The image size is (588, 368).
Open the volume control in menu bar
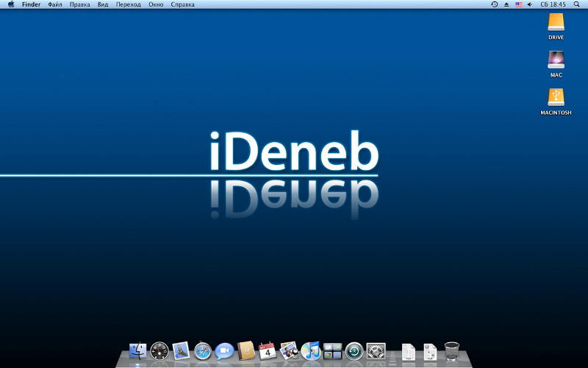click(x=530, y=4)
